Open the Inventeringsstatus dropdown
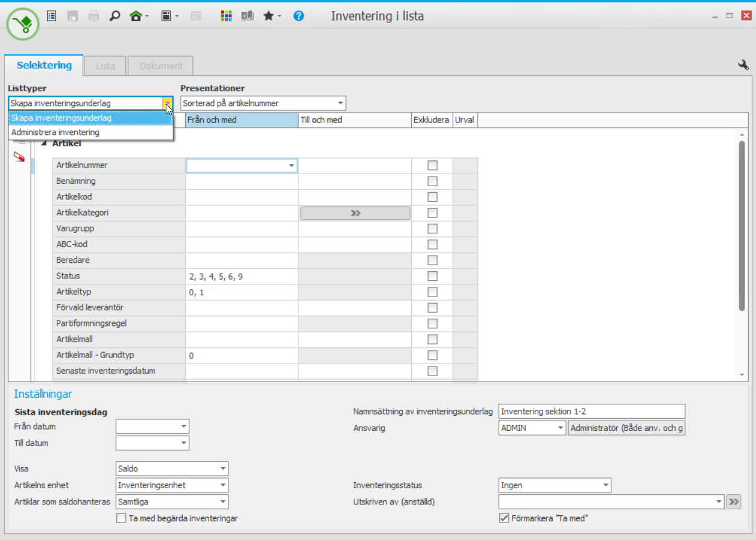The height and width of the screenshot is (540, 756). tap(605, 485)
